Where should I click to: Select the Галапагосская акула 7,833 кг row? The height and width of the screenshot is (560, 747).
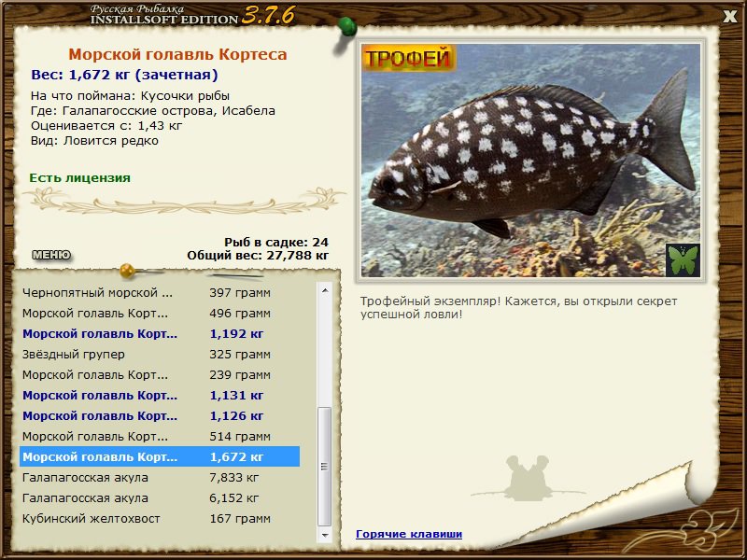pyautogui.click(x=160, y=477)
